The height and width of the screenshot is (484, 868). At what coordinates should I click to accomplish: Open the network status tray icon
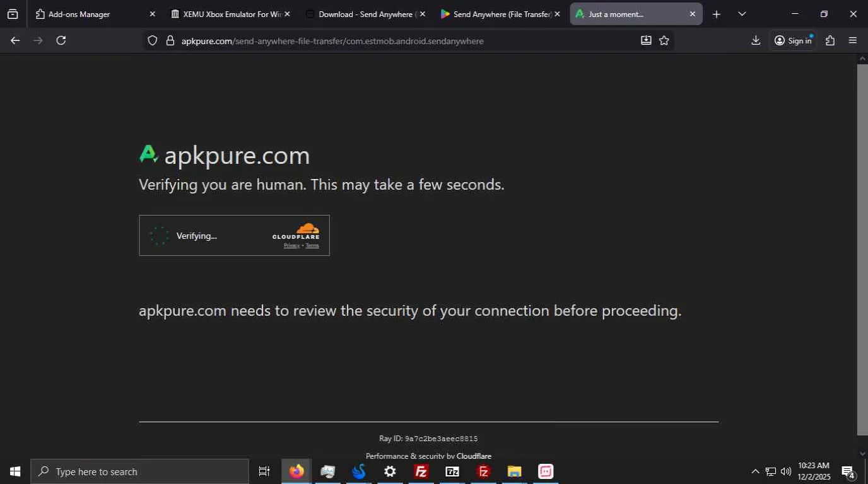point(771,471)
